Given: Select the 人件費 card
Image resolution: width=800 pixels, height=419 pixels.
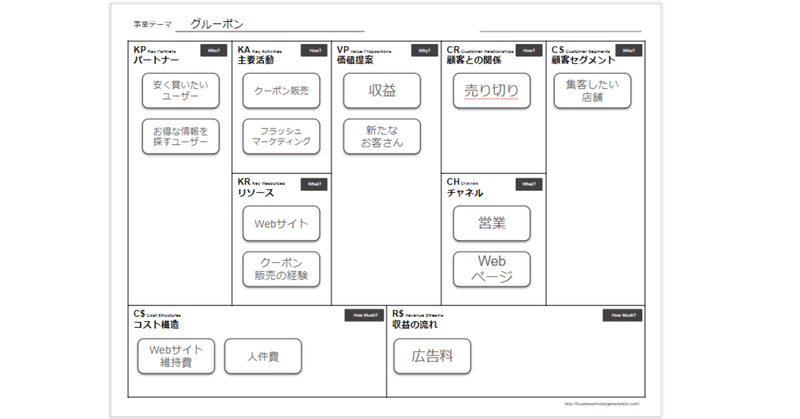Looking at the screenshot, I should pyautogui.click(x=263, y=356).
